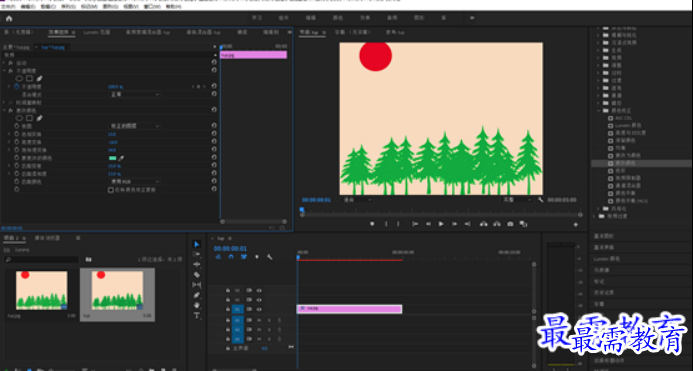The width and height of the screenshot is (693, 371).
Task: Switch to the Lumetri scopes tab
Action: pos(96,32)
